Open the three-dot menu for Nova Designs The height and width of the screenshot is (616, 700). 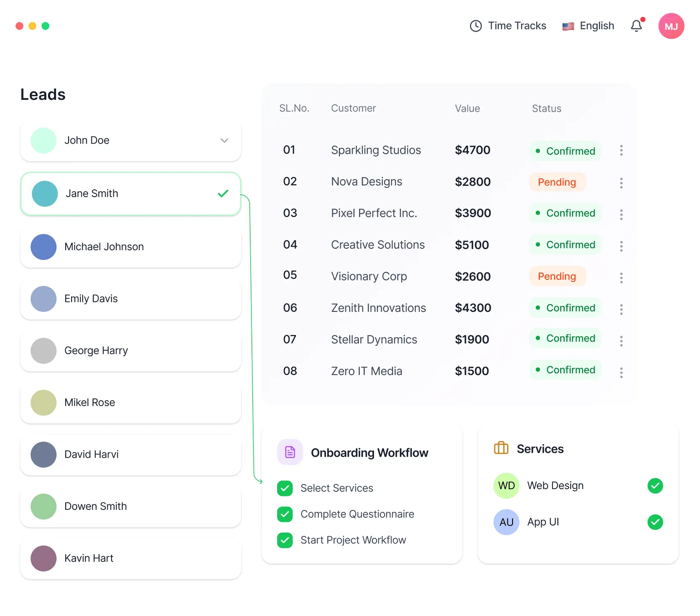pyautogui.click(x=621, y=182)
